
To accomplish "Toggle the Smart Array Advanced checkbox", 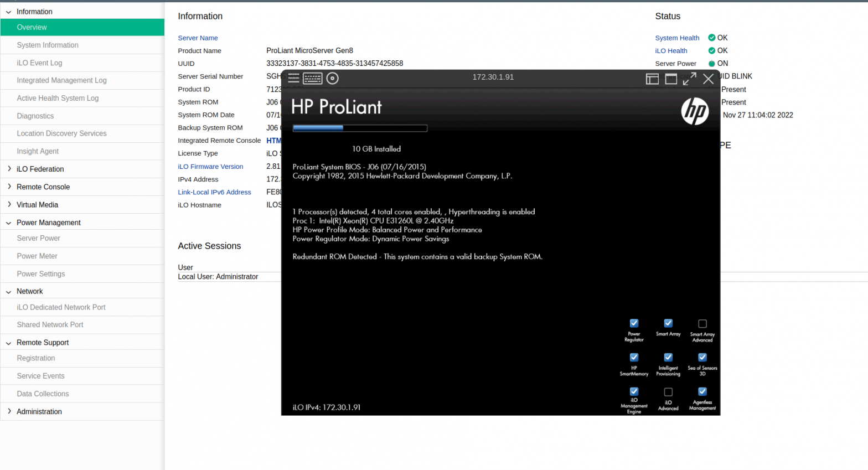I will tap(702, 324).
